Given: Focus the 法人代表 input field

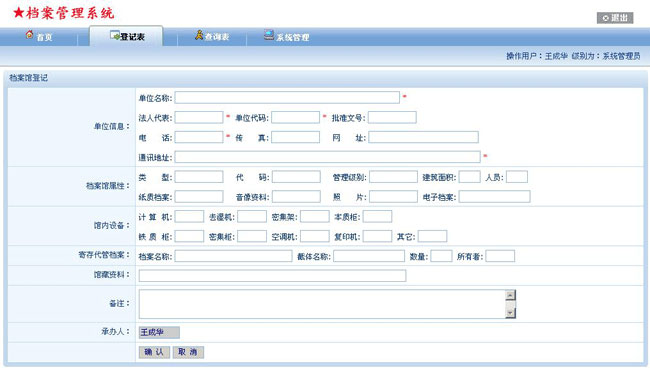Looking at the screenshot, I should tap(199, 117).
